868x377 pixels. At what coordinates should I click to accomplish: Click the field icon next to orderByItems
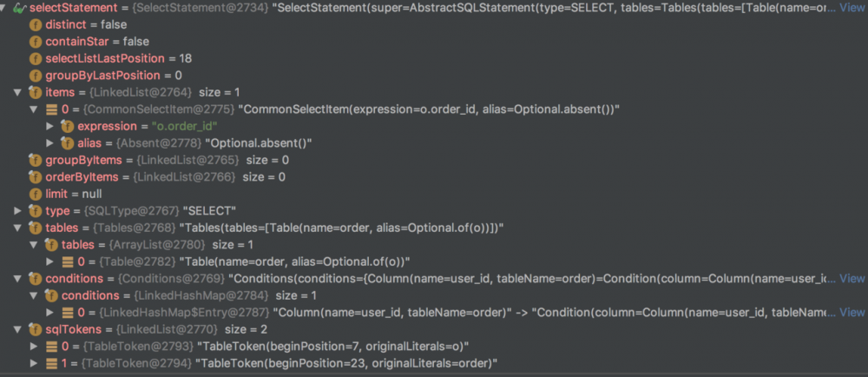[x=36, y=177]
